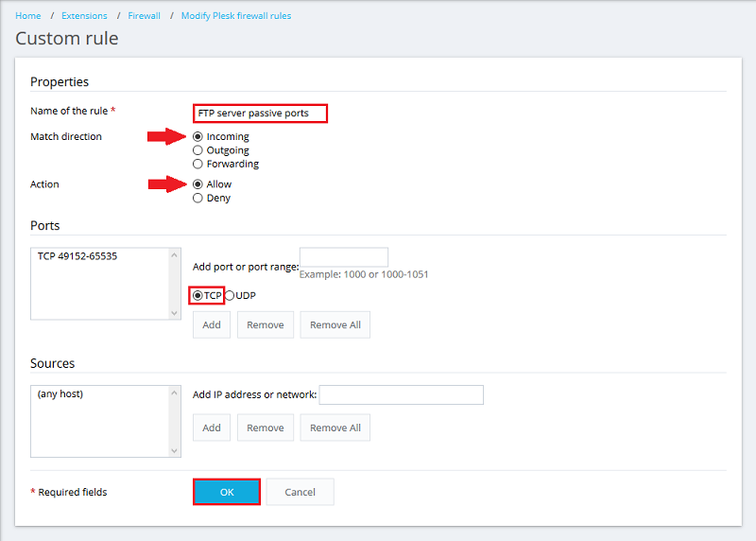756x541 pixels.
Task: Click the Name of the rule field
Action: pyautogui.click(x=261, y=113)
